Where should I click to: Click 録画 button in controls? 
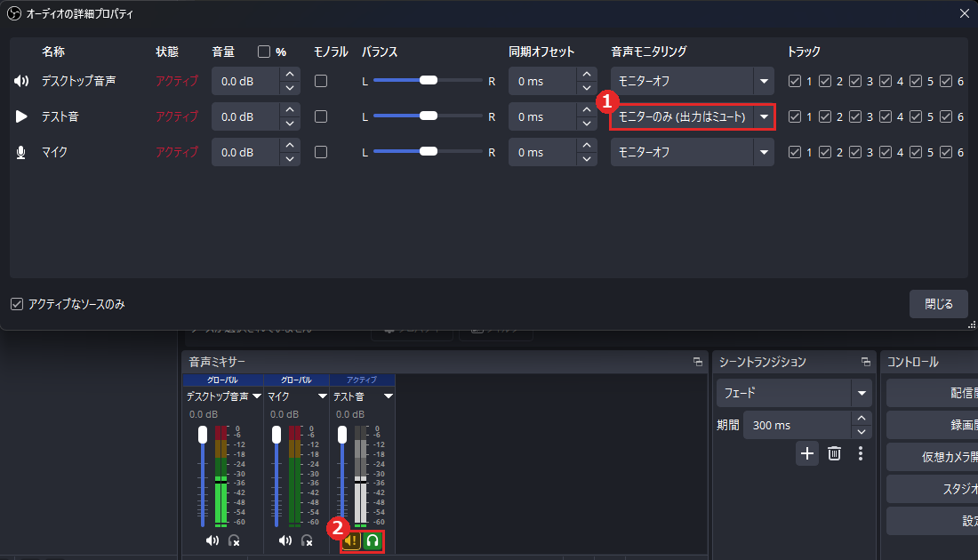(933, 425)
